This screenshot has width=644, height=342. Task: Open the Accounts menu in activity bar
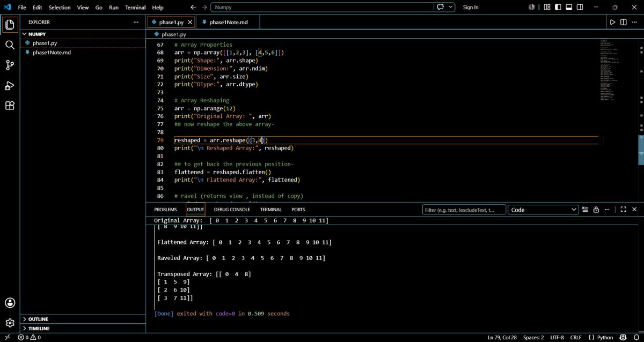pos(10,303)
